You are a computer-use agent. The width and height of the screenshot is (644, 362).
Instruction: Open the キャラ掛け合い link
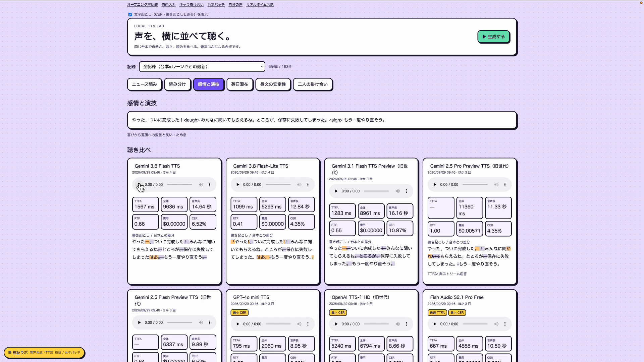(x=192, y=5)
